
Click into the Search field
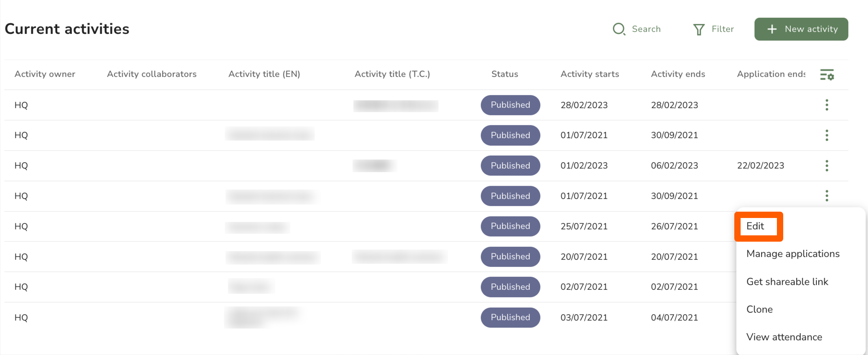[646, 29]
